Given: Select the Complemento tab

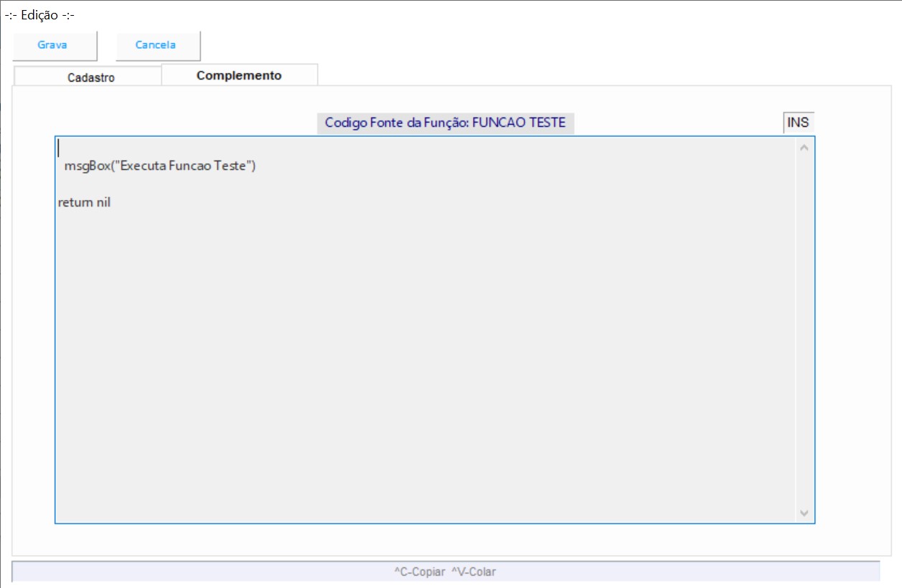Looking at the screenshot, I should [x=239, y=75].
